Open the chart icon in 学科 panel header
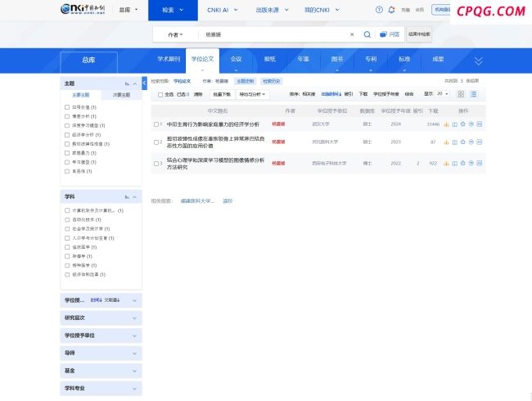Screen dimensions: 532x401 pyautogui.click(x=127, y=196)
